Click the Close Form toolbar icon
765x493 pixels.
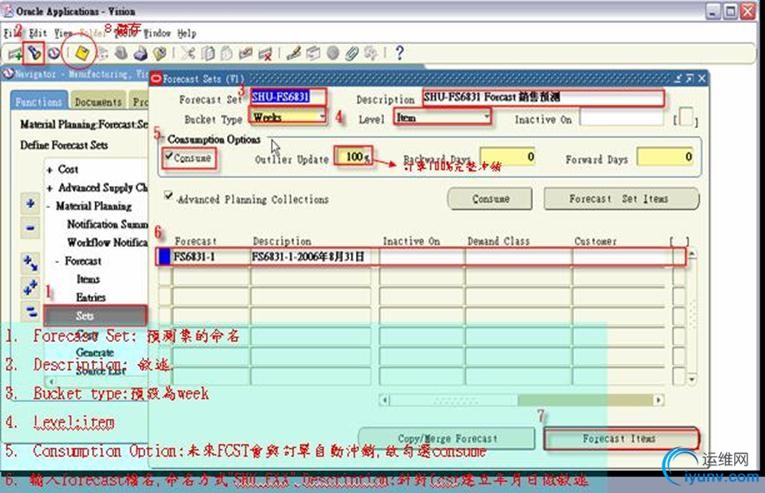point(160,53)
